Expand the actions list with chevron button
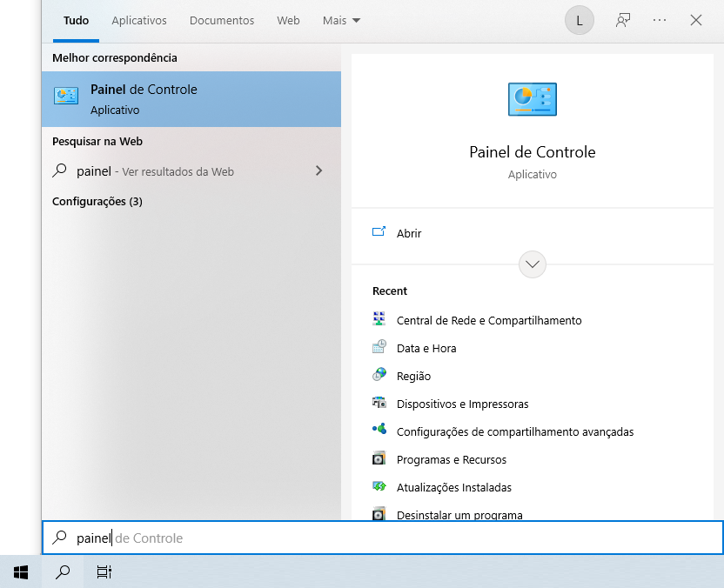 pyautogui.click(x=532, y=264)
